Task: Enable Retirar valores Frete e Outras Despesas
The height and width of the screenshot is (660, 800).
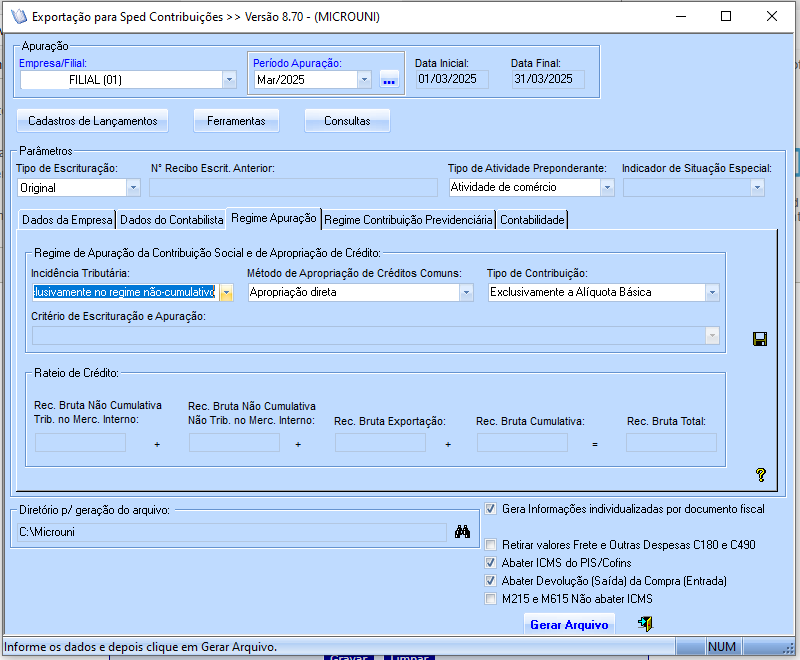Action: click(490, 545)
